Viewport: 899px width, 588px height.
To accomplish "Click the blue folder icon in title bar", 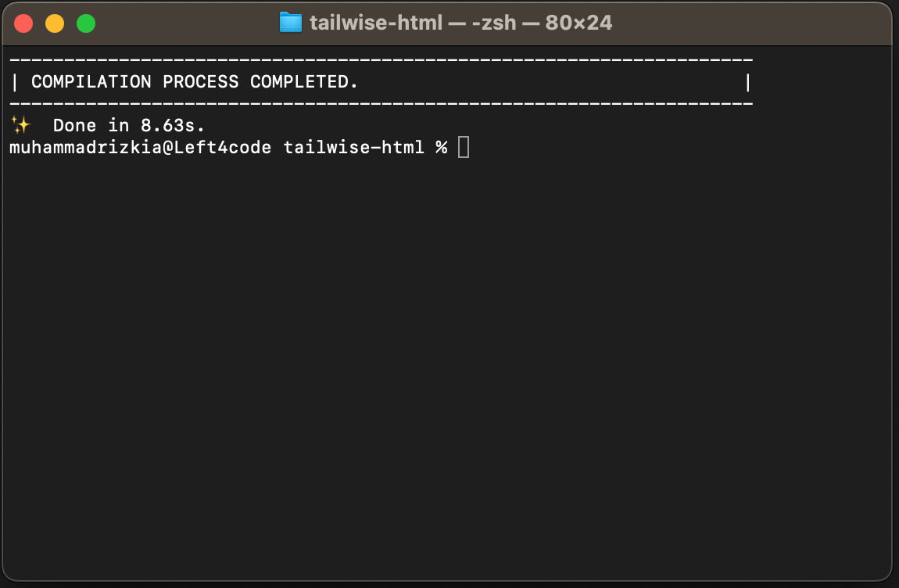I will 291,23.
